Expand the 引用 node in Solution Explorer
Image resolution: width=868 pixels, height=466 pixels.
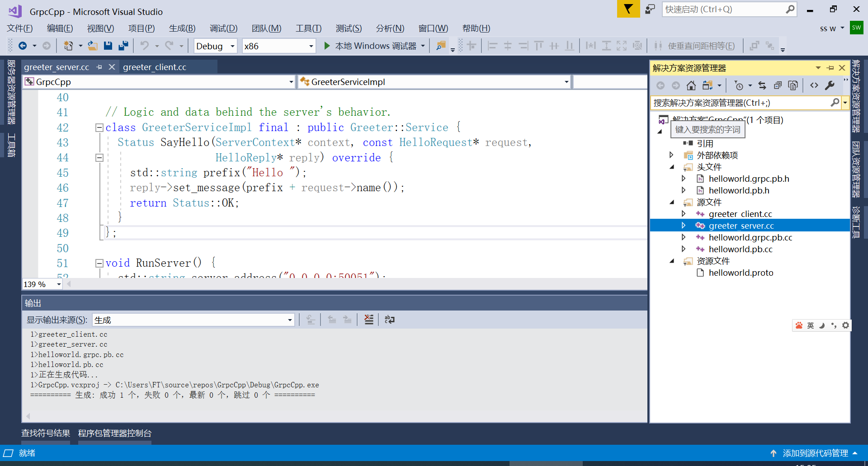pyautogui.click(x=671, y=143)
